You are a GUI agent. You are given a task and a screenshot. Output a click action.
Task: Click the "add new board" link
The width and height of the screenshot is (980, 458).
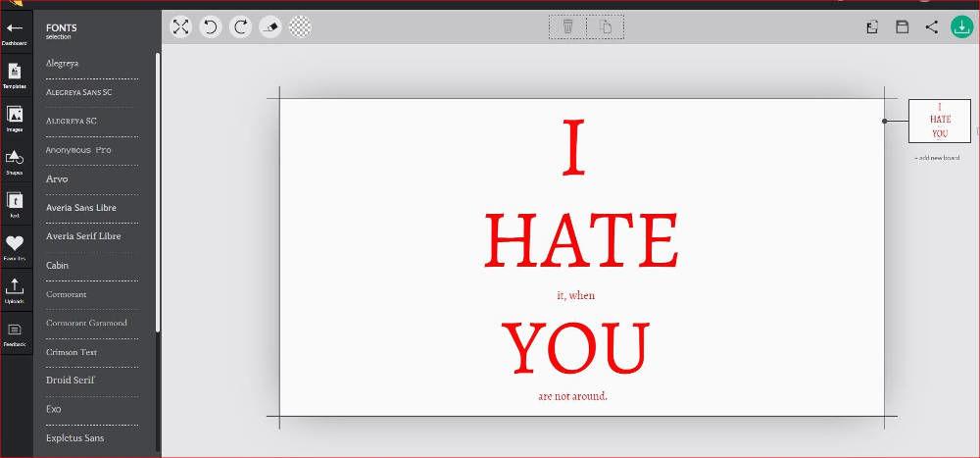point(938,158)
